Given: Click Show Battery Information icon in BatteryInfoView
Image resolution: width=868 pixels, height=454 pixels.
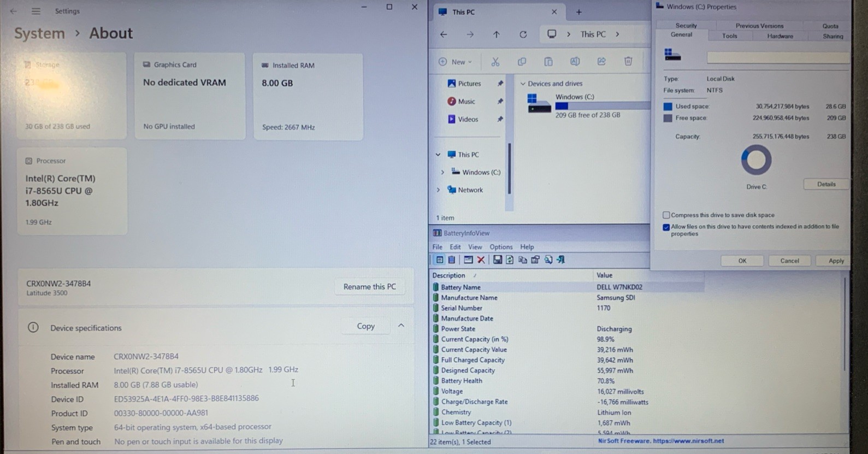Looking at the screenshot, I should [439, 260].
